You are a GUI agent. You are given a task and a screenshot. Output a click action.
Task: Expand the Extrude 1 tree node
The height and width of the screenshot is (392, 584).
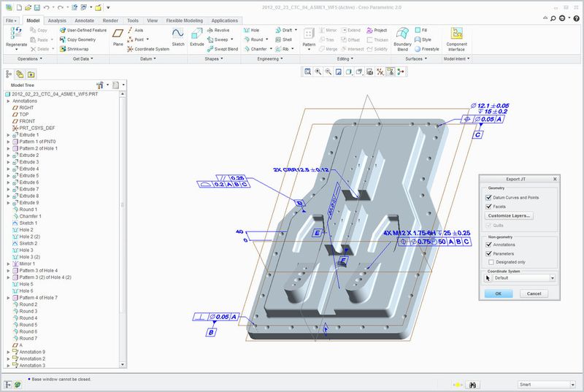[x=8, y=135]
